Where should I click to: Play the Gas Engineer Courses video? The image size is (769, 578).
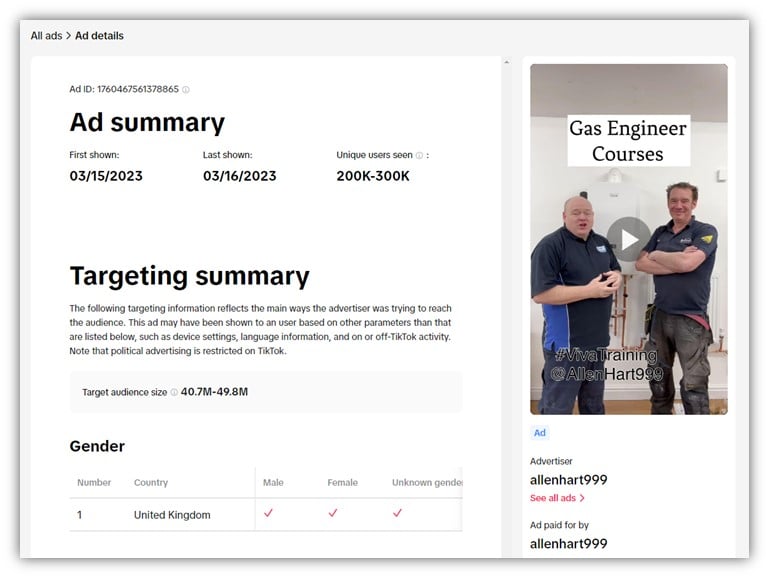pyautogui.click(x=629, y=240)
